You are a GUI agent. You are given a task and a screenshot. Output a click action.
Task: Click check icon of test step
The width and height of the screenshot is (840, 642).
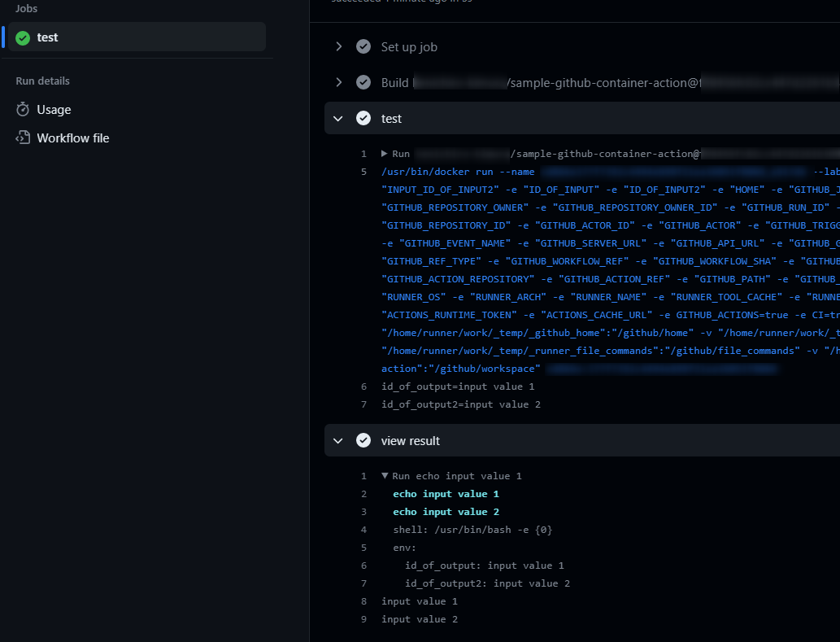tap(363, 119)
